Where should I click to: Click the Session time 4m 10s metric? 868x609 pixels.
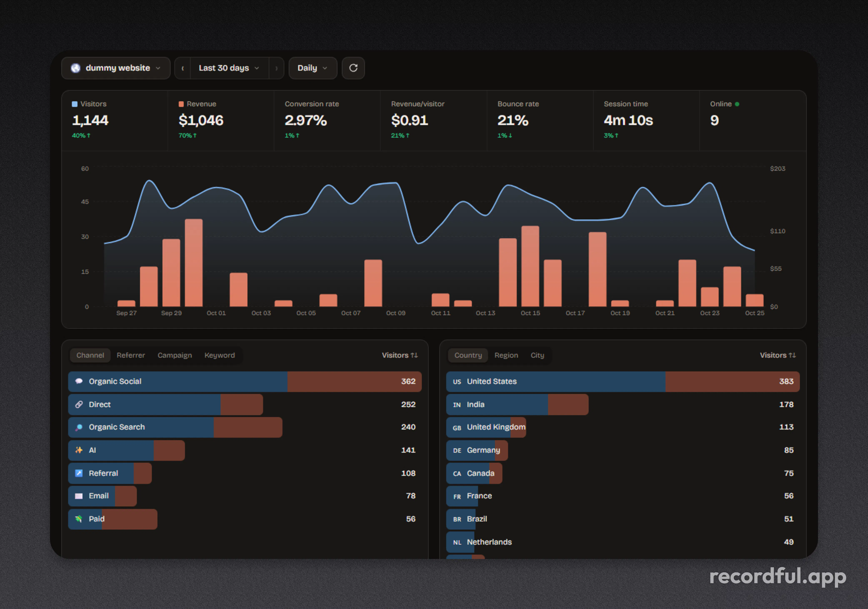646,120
